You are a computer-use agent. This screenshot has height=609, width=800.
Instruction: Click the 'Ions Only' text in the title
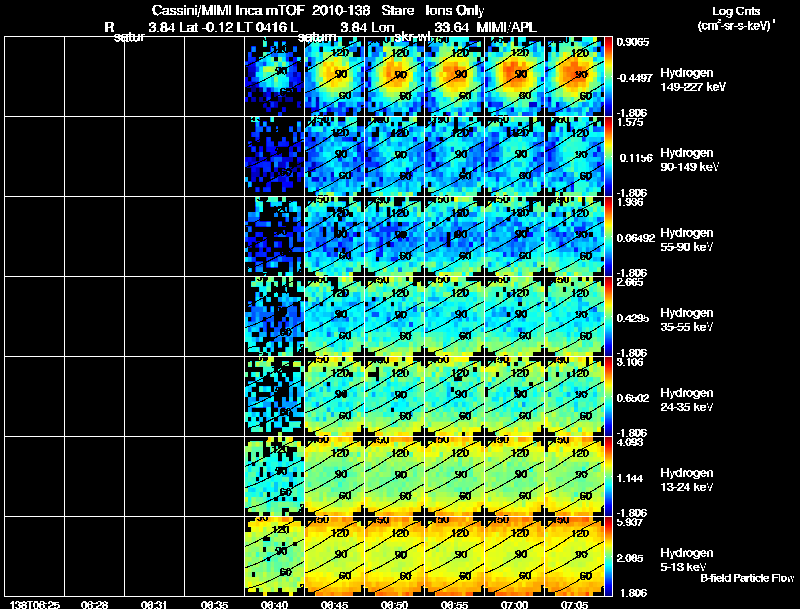(x=455, y=10)
